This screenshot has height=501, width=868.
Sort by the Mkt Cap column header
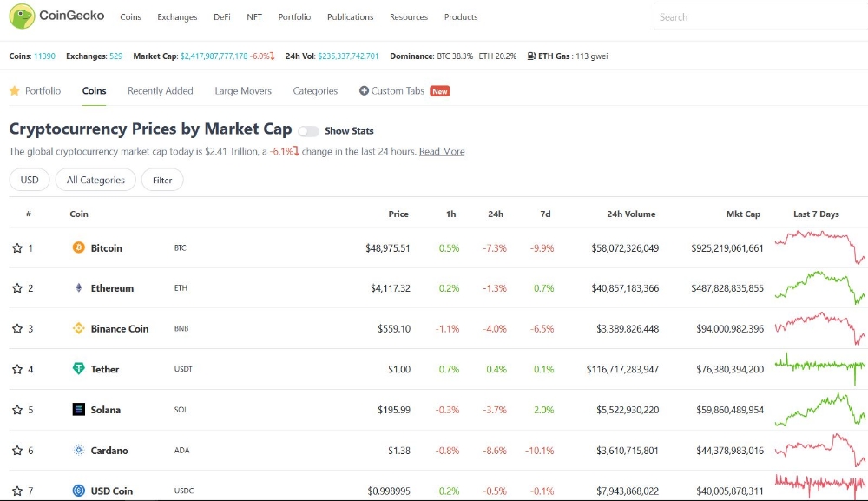tap(744, 214)
